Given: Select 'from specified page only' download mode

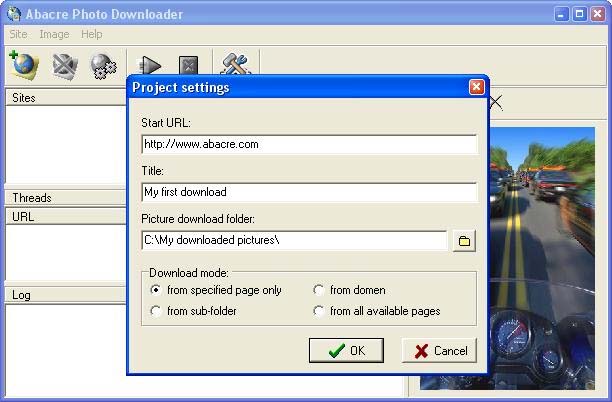Looking at the screenshot, I should pyautogui.click(x=156, y=290).
